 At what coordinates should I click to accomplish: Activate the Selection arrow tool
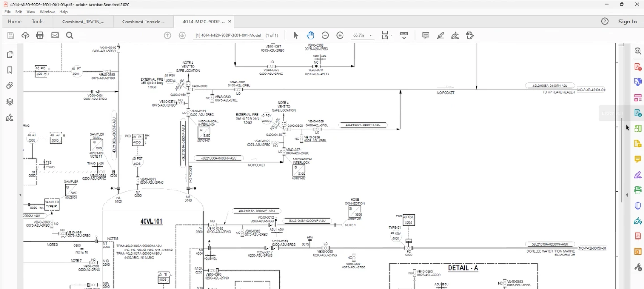pyautogui.click(x=296, y=35)
